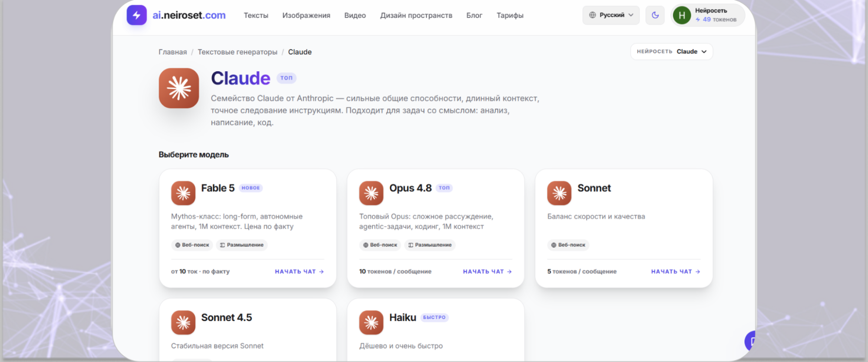
Task: Go to the Изображения section
Action: [x=306, y=15]
